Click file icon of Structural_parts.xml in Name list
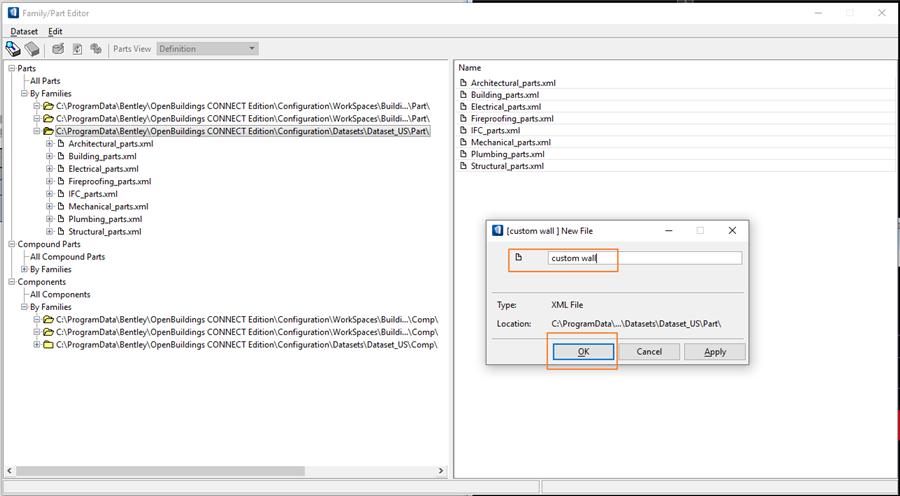Image resolution: width=900 pixels, height=496 pixels. 464,166
